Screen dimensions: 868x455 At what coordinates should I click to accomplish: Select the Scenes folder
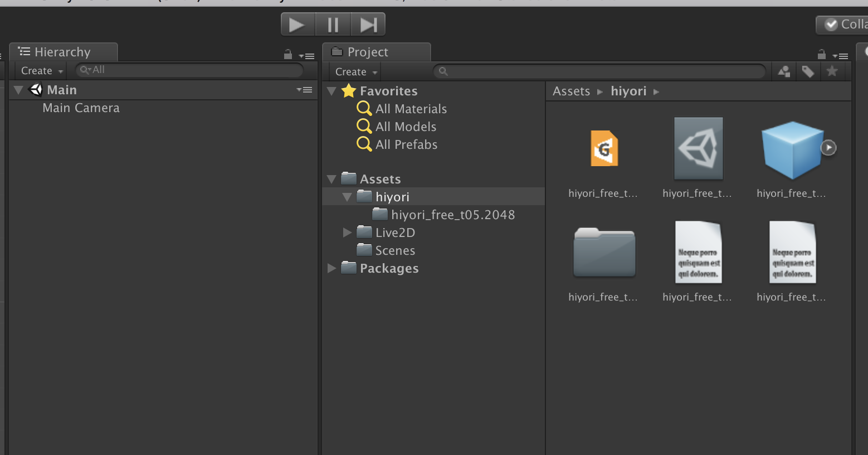click(395, 250)
